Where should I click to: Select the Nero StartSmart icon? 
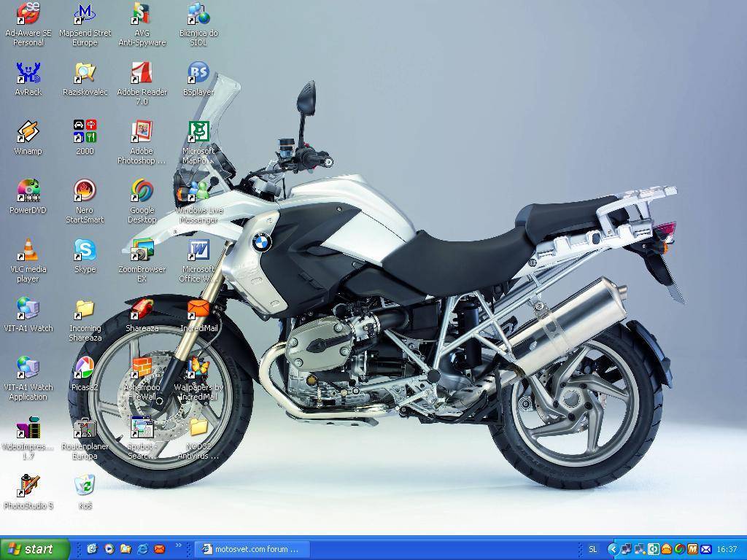pos(85,201)
